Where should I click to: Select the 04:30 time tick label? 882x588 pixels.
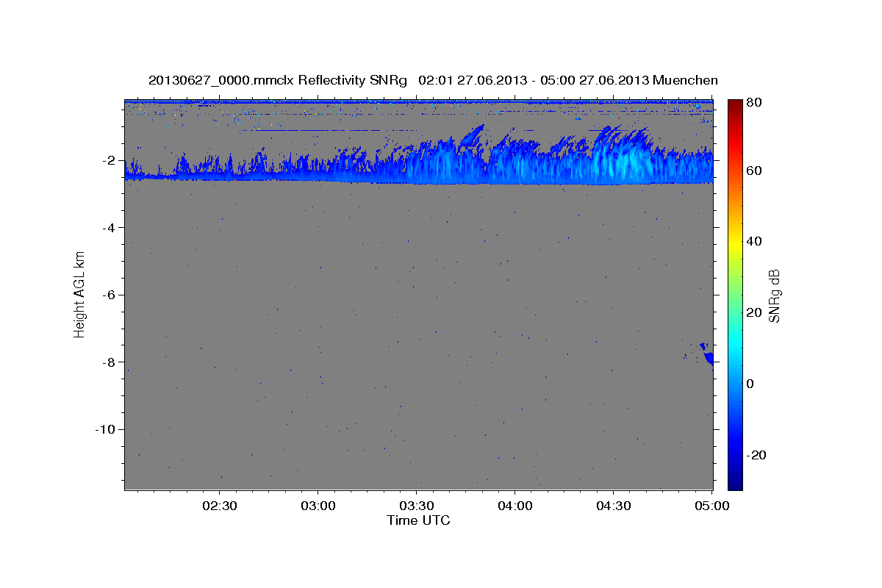[x=613, y=506]
